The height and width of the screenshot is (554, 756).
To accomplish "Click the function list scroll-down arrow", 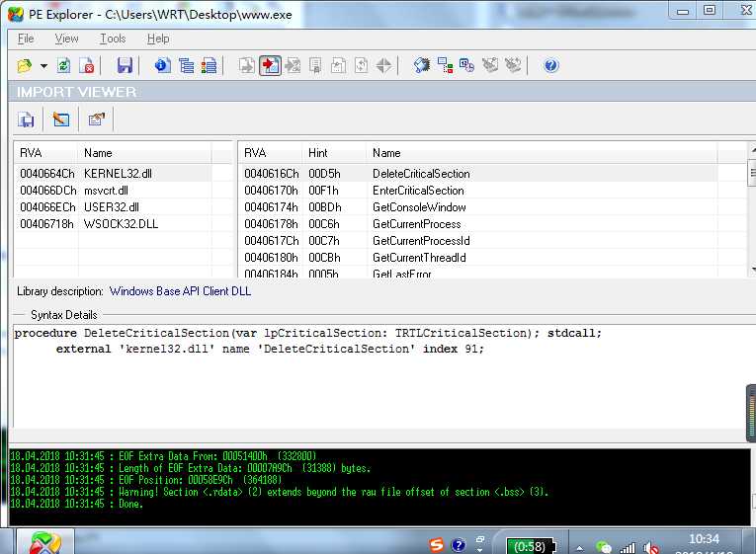I will coord(752,270).
